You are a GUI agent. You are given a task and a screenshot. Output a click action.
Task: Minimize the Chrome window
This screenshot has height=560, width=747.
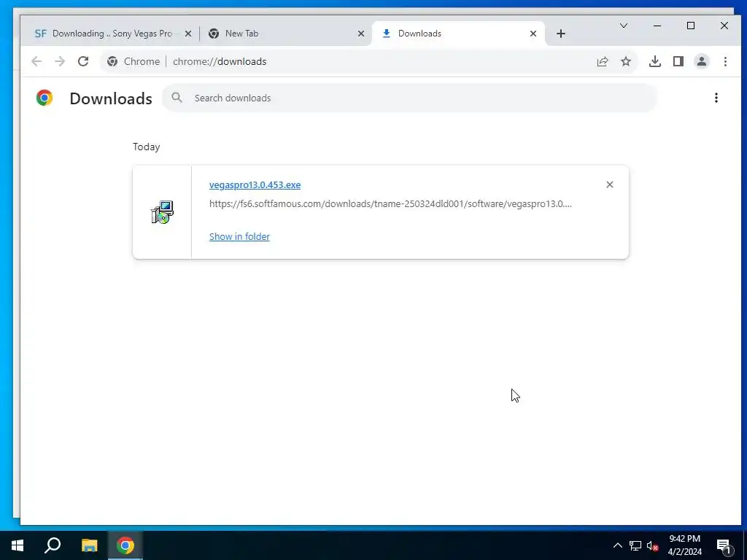[657, 26]
